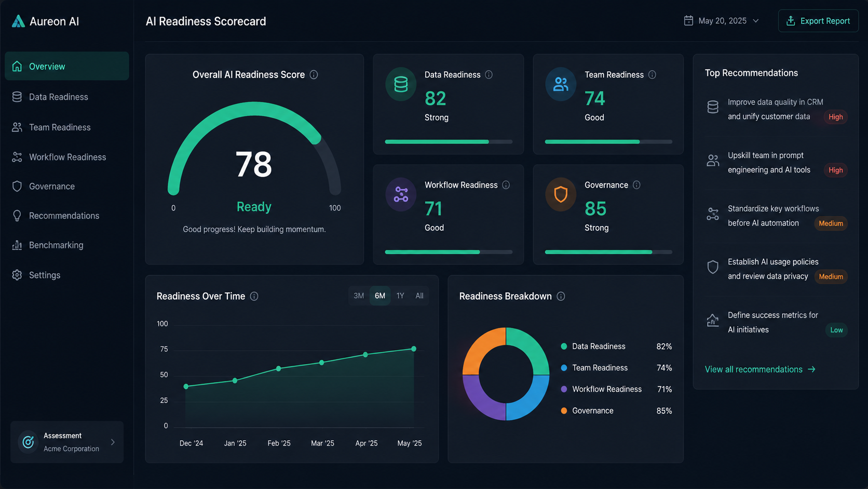The height and width of the screenshot is (489, 868).
Task: Click the Low badge on Define success metrics
Action: pos(836,330)
